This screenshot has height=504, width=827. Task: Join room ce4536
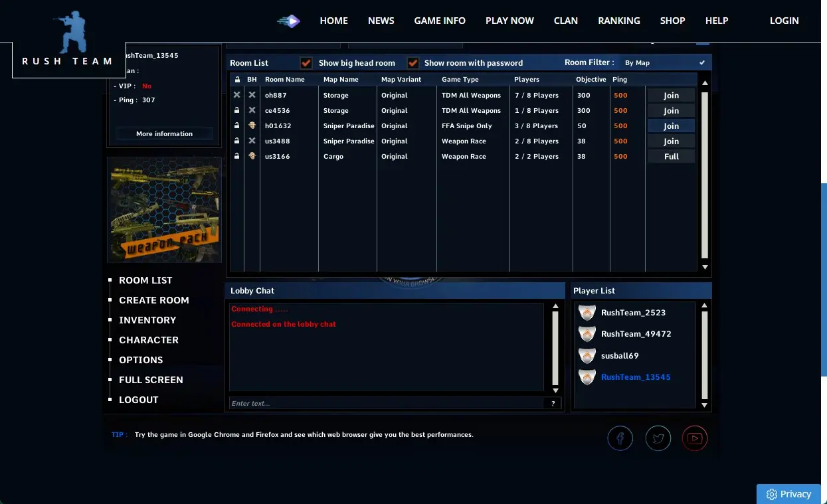click(x=671, y=111)
